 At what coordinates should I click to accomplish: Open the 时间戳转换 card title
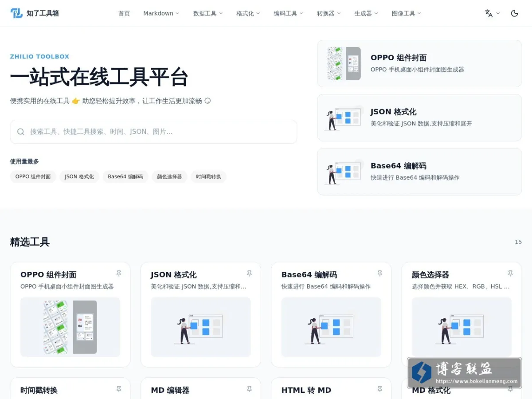pyautogui.click(x=39, y=390)
